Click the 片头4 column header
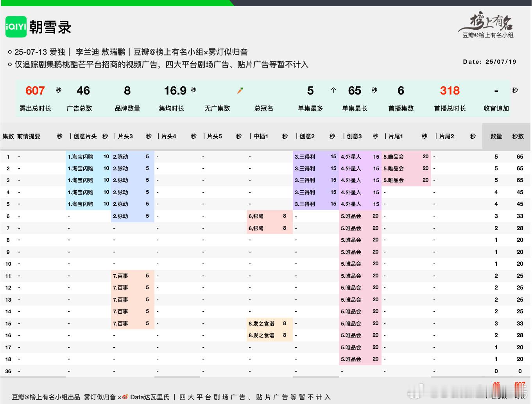The width and height of the screenshot is (532, 404). pos(169,136)
